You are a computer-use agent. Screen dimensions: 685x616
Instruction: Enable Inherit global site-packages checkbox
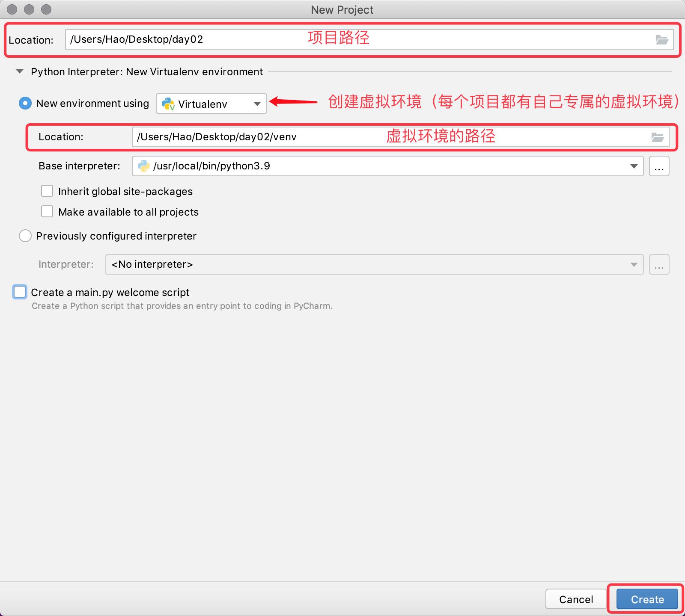pyautogui.click(x=47, y=191)
